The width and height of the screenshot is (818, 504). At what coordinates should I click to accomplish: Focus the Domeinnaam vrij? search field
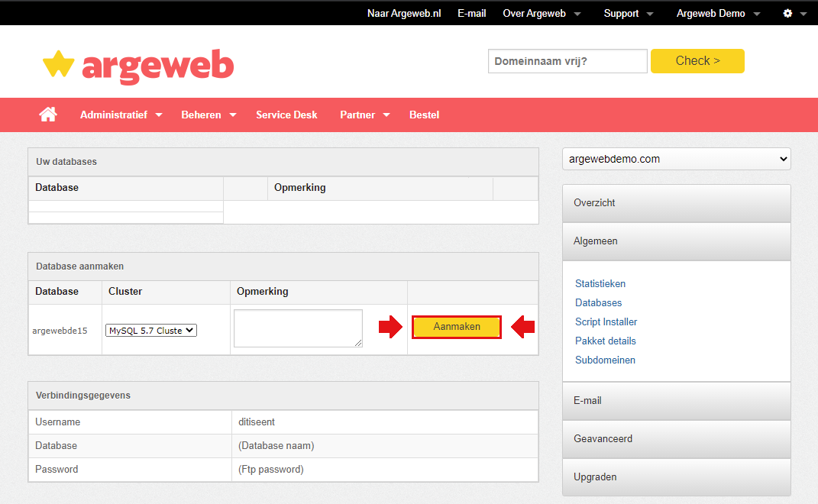(567, 61)
